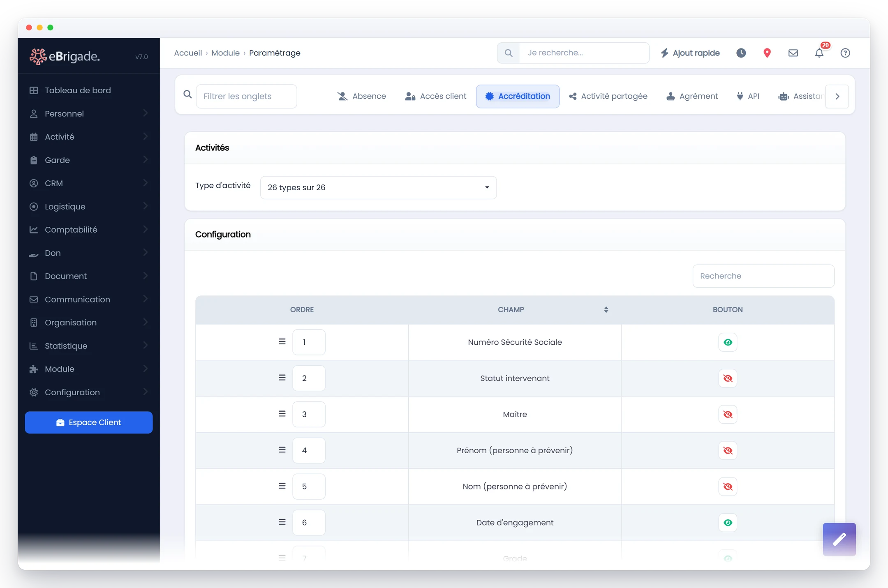Click the tab filter magnifier icon
This screenshot has height=588, width=888.
(187, 95)
